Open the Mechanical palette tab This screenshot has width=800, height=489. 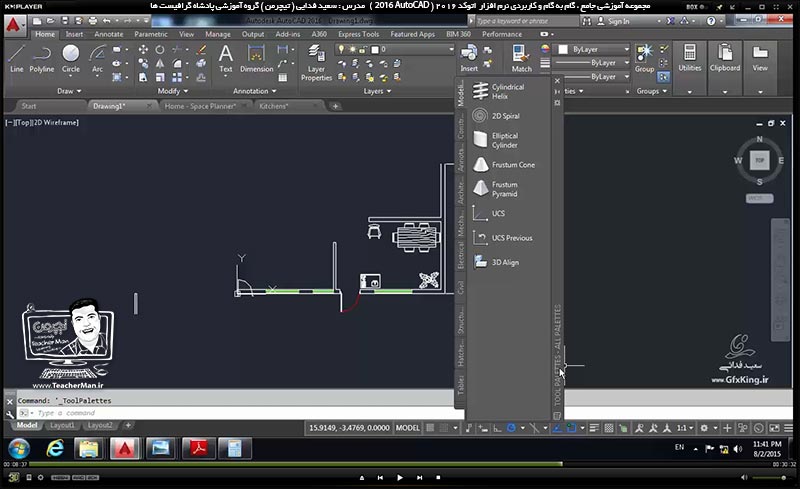coord(460,224)
